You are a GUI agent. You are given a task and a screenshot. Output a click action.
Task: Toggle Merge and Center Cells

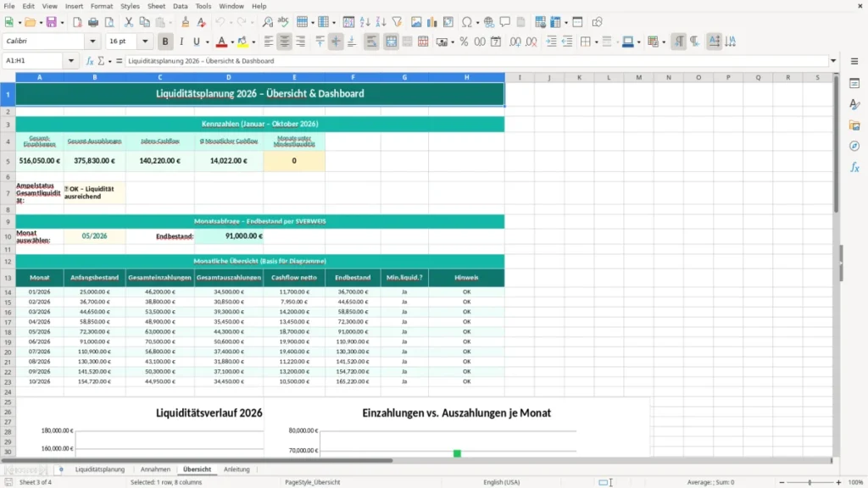point(391,42)
